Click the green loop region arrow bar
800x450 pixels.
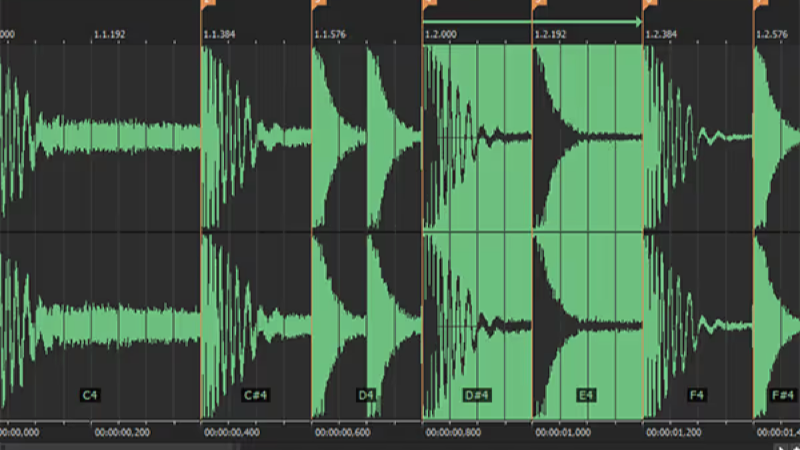(532, 21)
